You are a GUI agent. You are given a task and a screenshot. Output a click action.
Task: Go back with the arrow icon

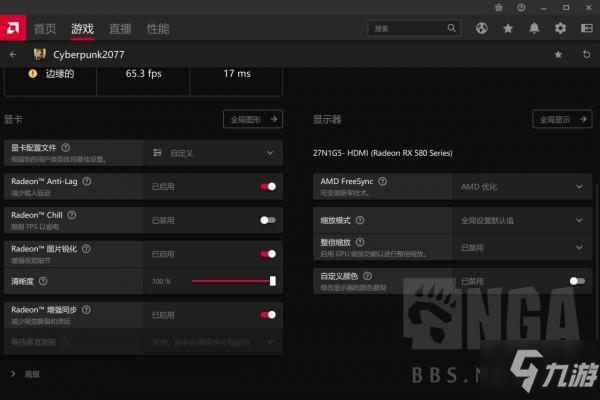13,54
